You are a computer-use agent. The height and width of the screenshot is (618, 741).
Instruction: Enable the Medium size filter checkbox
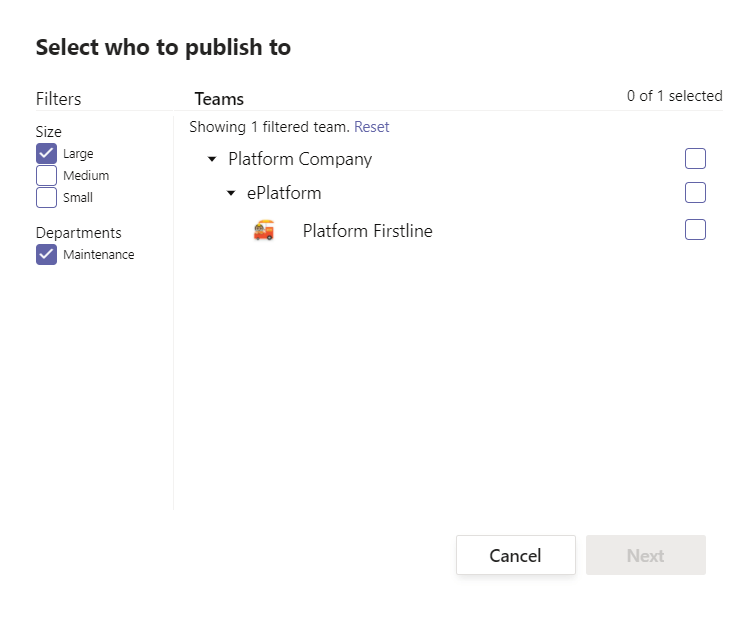click(46, 176)
